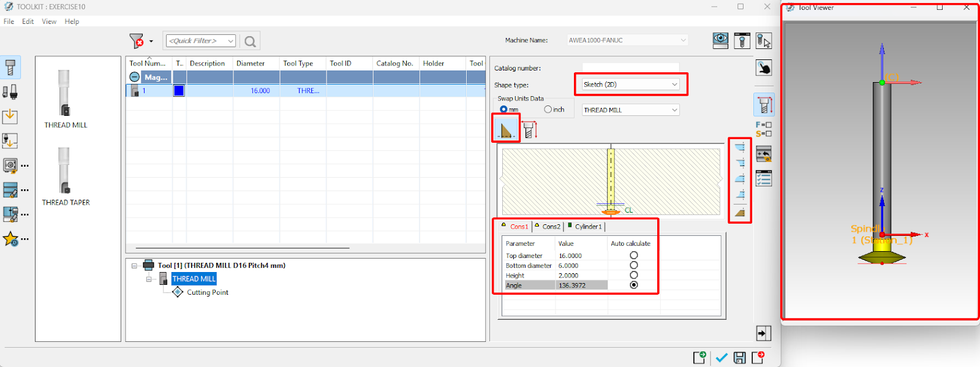
Task: Select the inch units radio button
Action: [x=548, y=110]
